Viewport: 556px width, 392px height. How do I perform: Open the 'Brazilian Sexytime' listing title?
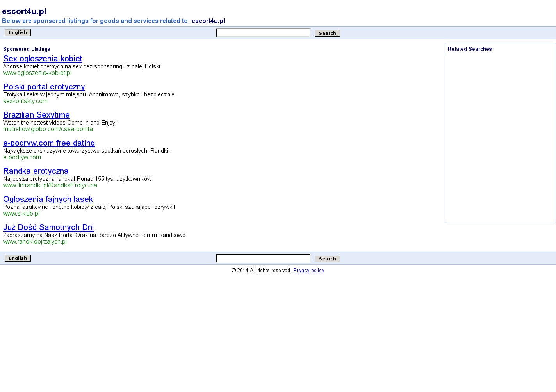point(36,115)
